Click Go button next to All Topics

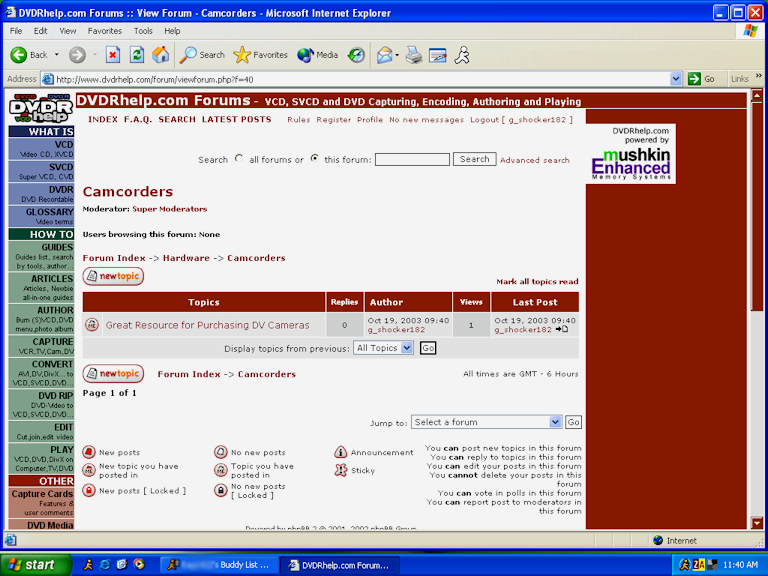pos(428,348)
